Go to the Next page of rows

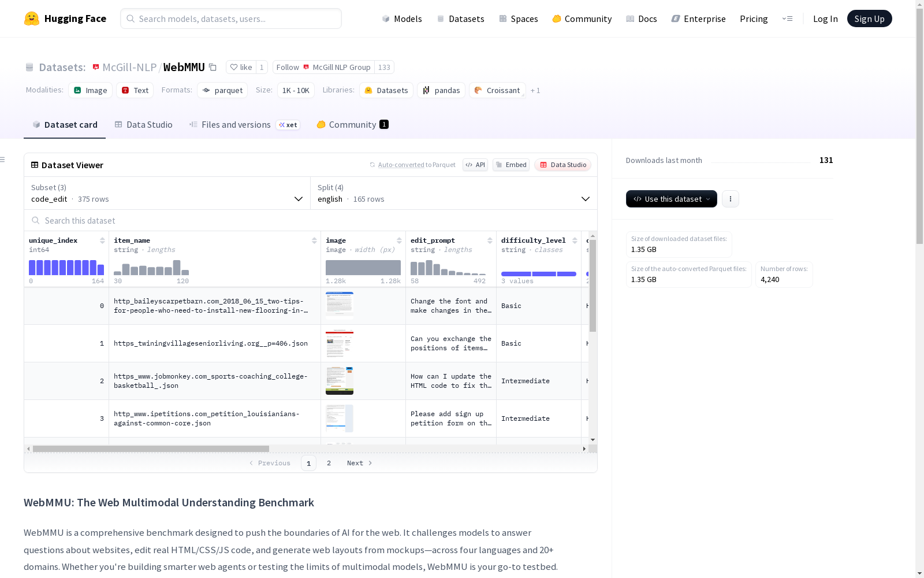(359, 463)
